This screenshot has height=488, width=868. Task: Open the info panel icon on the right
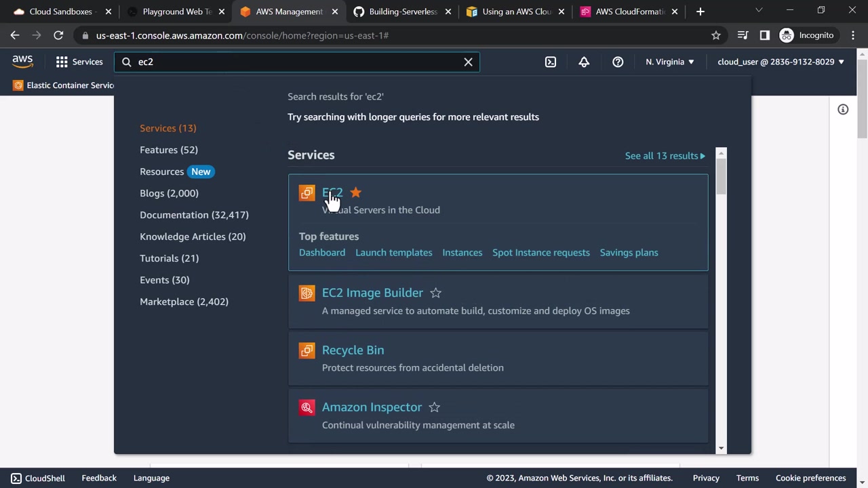coord(843,110)
